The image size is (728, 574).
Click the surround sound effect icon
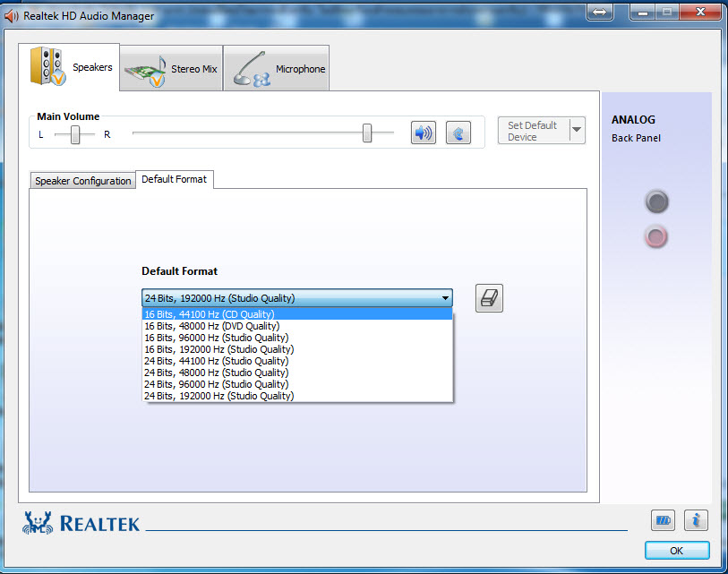tap(458, 133)
